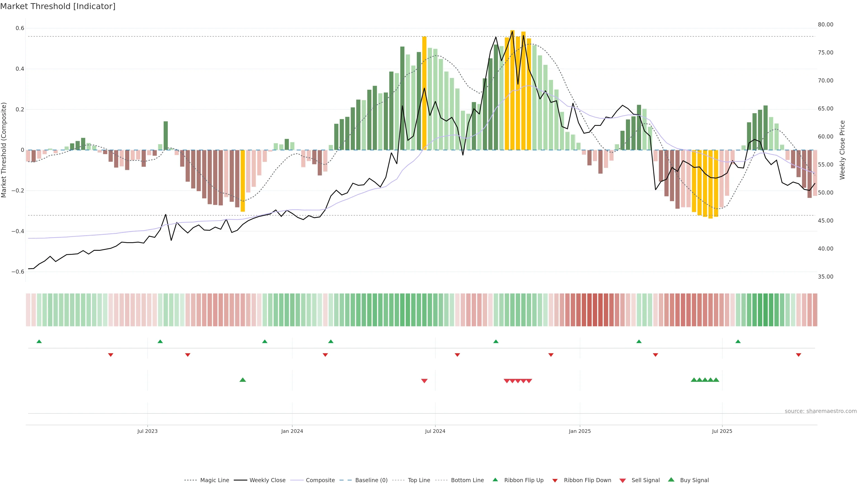Toggle Composite series in legend
Image resolution: width=868 pixels, height=488 pixels.
tap(320, 480)
